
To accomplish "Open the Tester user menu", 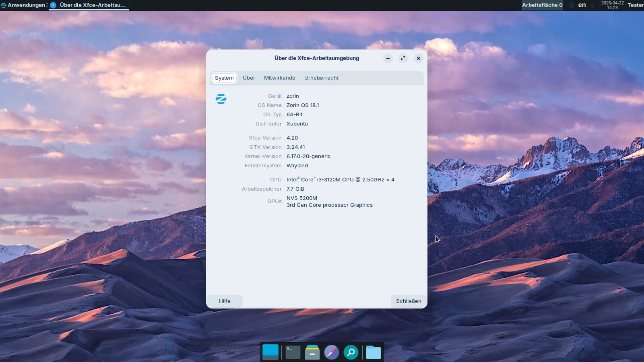I will [x=635, y=5].
